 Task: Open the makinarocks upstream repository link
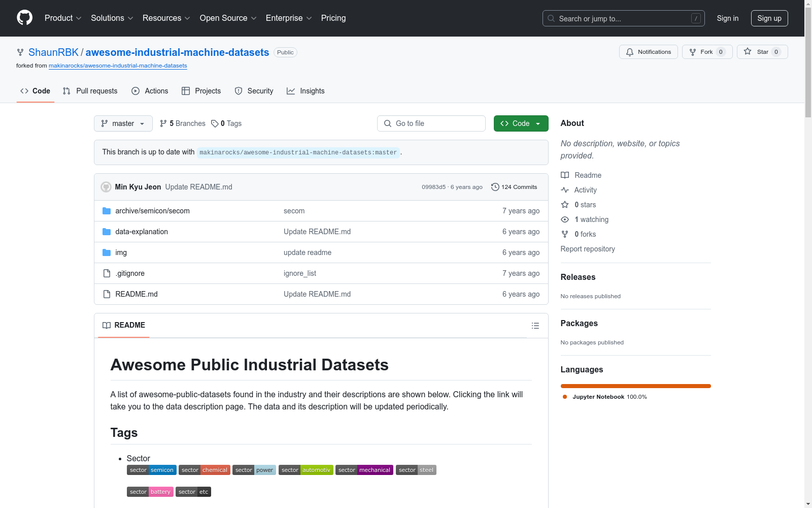pos(118,66)
